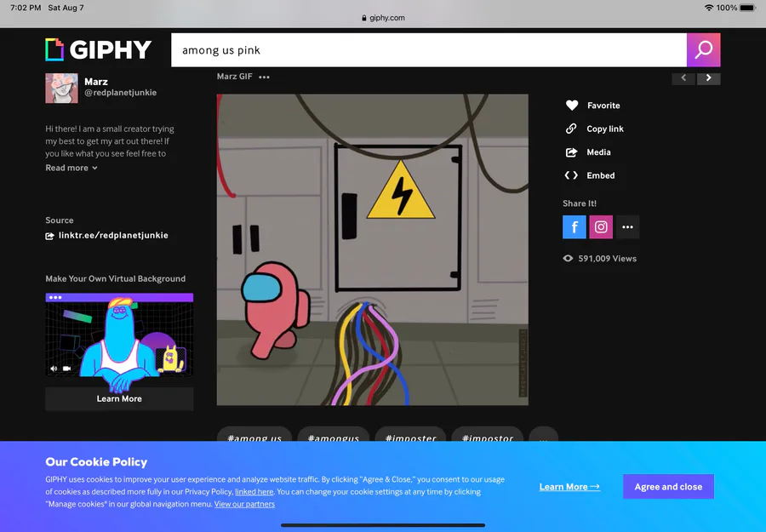Click Agree and close cookie button
The image size is (766, 532).
tap(668, 487)
